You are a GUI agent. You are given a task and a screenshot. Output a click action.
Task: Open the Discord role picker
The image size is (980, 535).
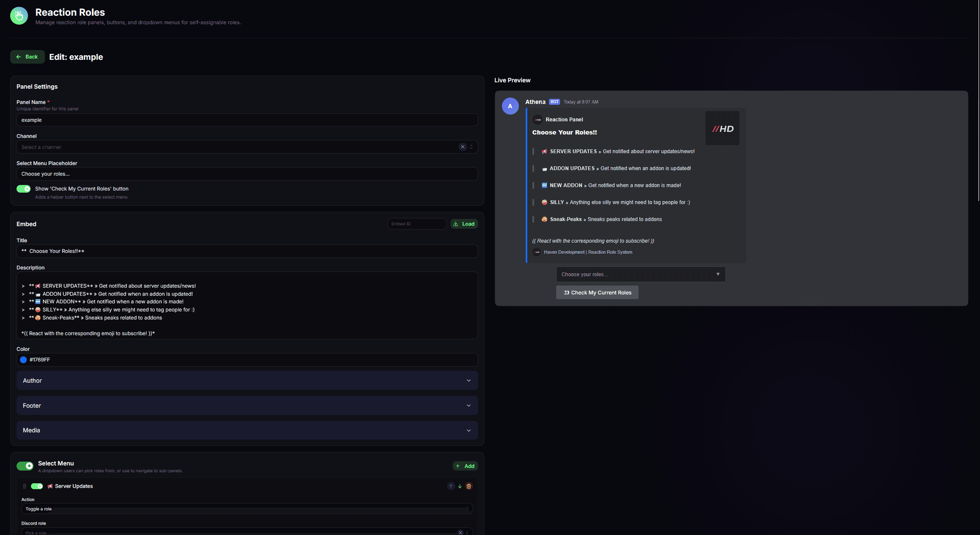(x=247, y=532)
